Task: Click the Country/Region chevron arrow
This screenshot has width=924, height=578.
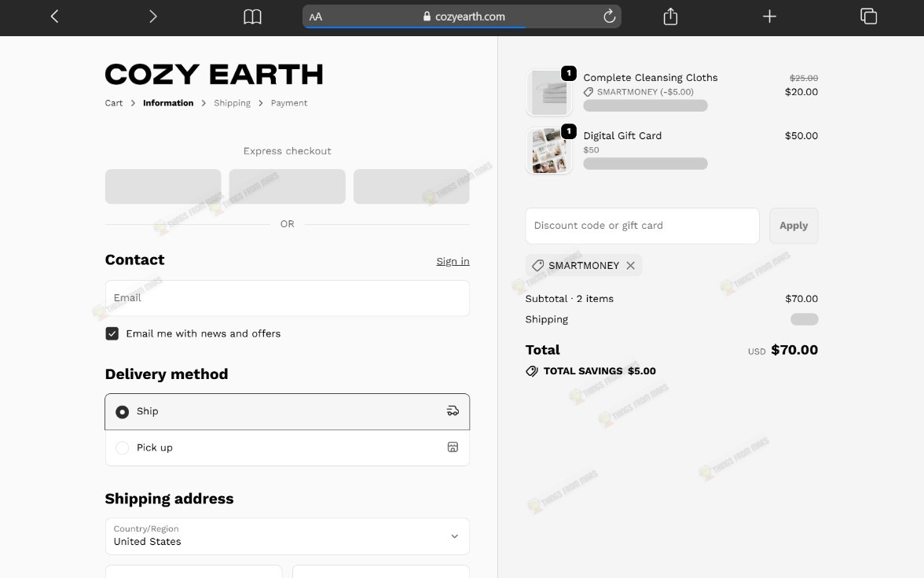Action: [x=454, y=536]
